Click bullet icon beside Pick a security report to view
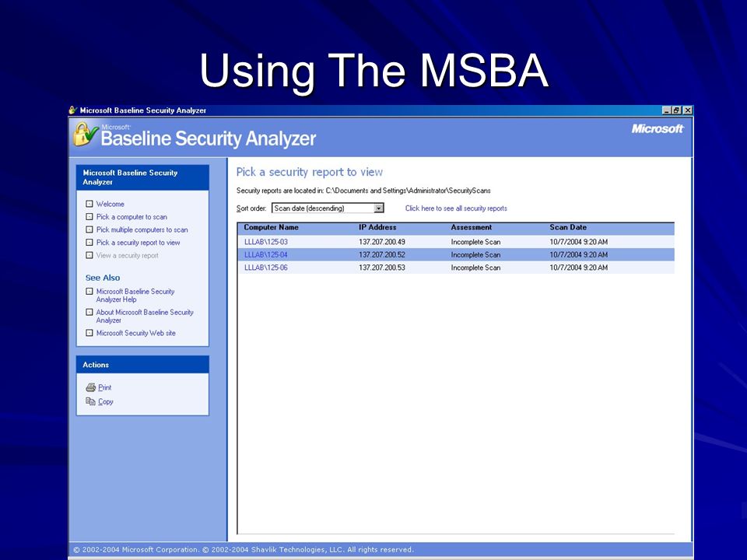 [x=89, y=243]
